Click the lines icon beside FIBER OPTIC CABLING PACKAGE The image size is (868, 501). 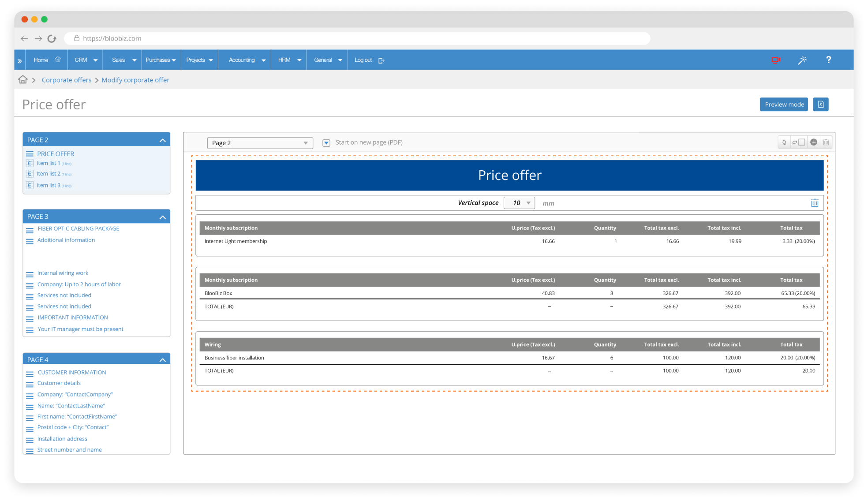(30, 230)
